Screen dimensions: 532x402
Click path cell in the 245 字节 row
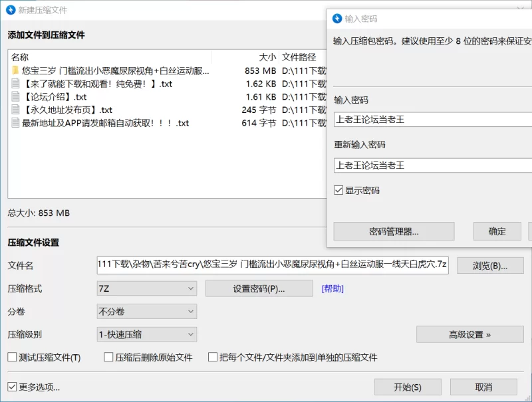(304, 110)
